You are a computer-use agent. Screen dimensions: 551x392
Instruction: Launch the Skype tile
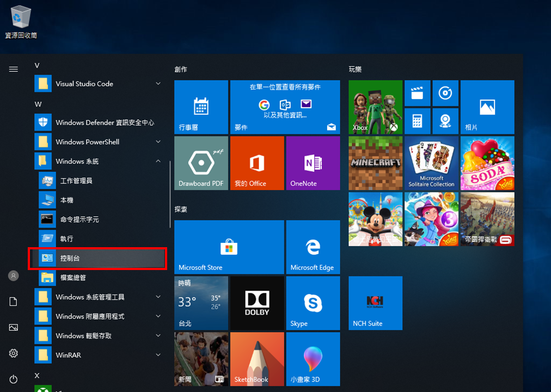[x=313, y=303]
